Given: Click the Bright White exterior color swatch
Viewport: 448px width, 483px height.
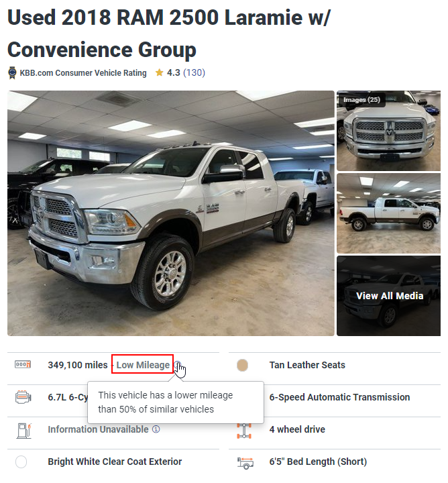Looking at the screenshot, I should click(21, 462).
